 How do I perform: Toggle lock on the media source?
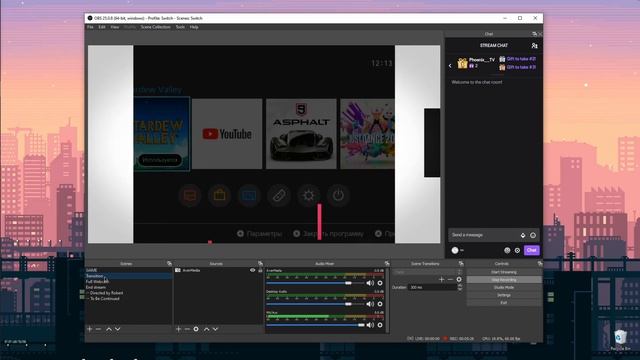pyautogui.click(x=260, y=270)
